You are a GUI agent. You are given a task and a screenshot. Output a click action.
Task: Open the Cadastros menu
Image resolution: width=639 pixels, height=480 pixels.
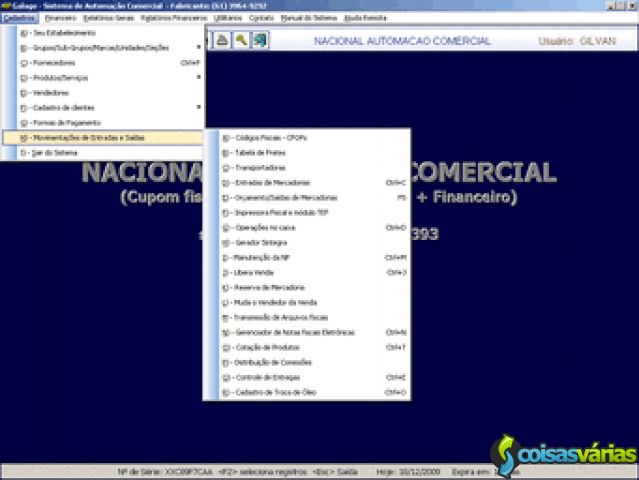click(x=19, y=18)
